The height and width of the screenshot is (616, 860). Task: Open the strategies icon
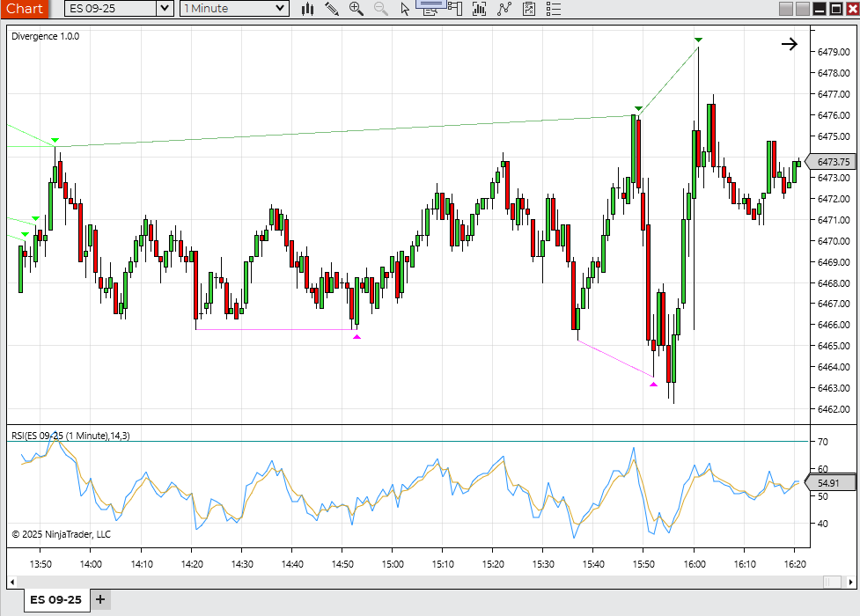click(x=529, y=9)
